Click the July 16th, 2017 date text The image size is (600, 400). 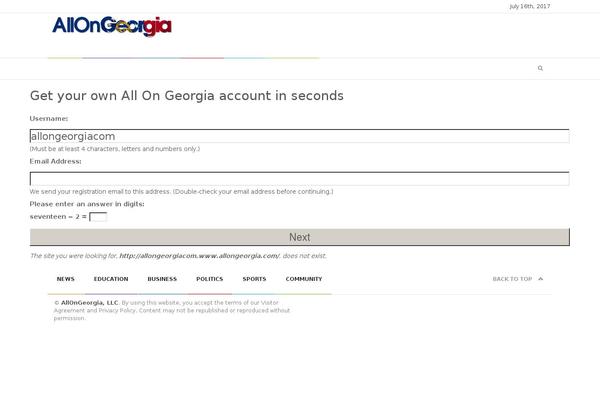530,7
